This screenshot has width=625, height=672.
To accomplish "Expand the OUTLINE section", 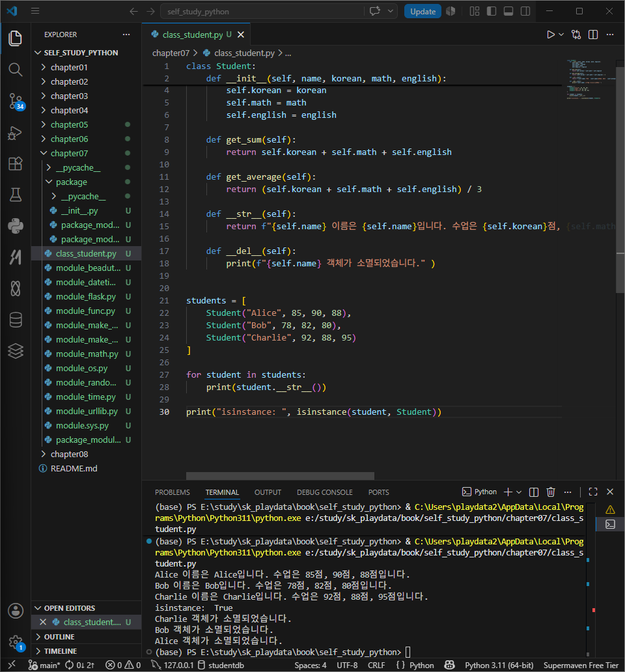I will coord(59,637).
